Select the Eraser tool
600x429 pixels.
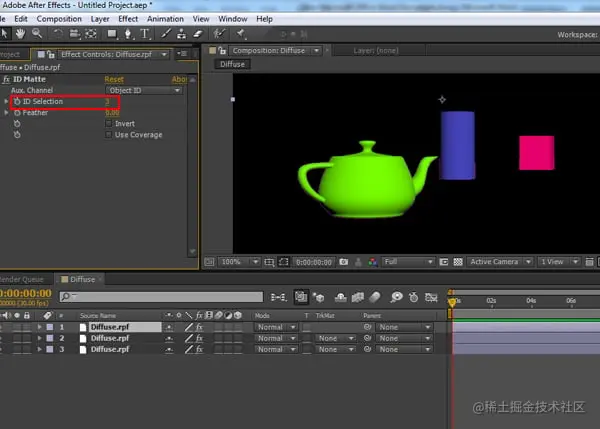(x=197, y=34)
